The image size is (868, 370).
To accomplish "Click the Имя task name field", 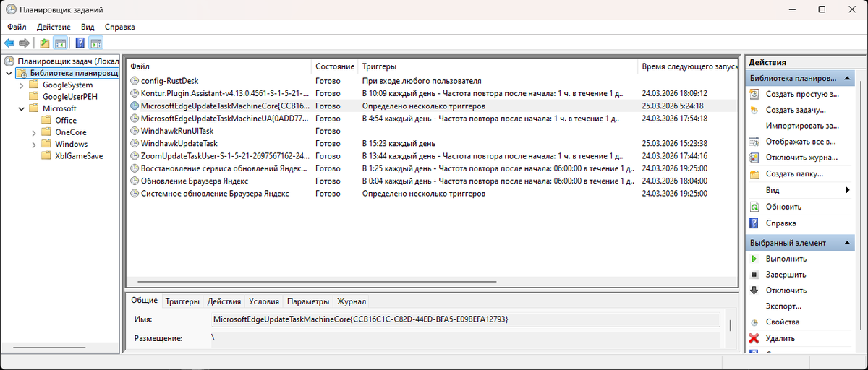I will click(x=466, y=319).
